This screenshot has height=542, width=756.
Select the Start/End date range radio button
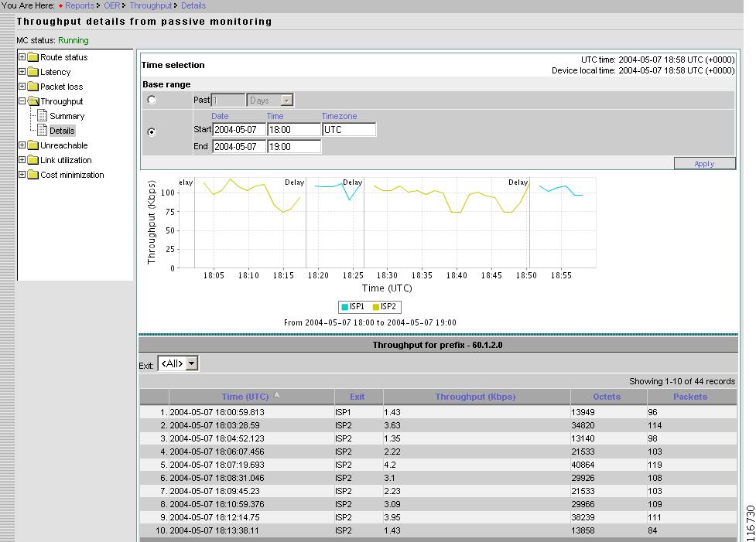coord(152,131)
